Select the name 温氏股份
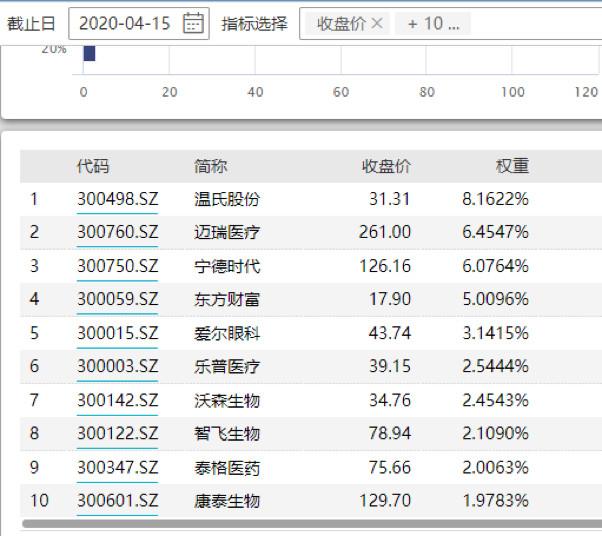 click(227, 199)
